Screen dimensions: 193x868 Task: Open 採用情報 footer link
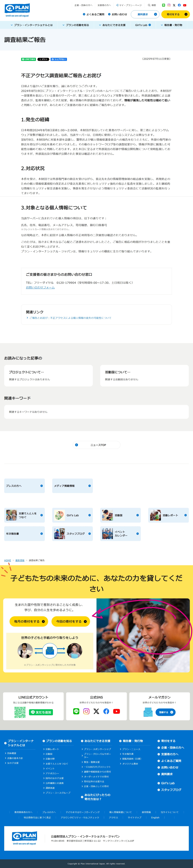(146, 812)
